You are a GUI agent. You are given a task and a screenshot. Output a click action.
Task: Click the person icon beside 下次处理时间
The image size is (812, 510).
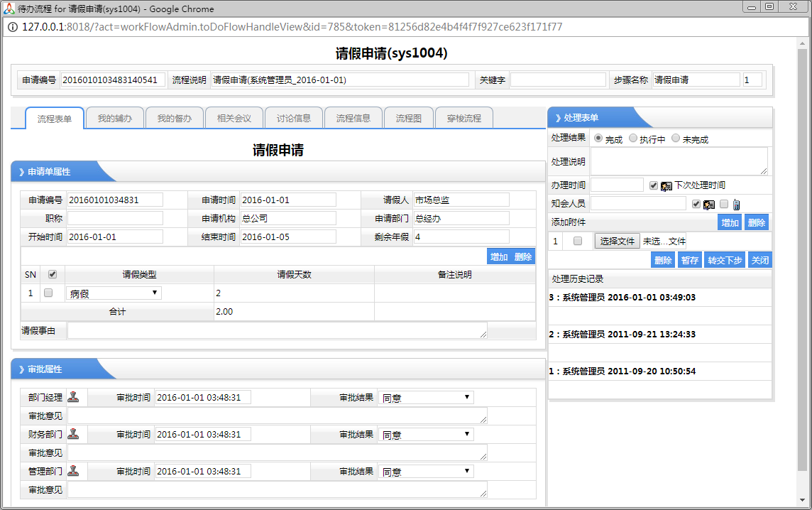tap(666, 185)
